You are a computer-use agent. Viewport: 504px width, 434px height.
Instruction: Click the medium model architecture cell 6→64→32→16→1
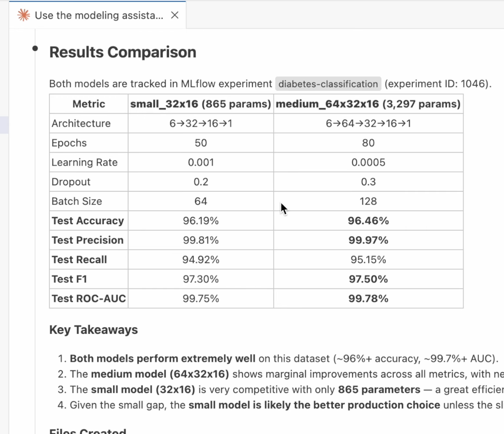click(368, 123)
